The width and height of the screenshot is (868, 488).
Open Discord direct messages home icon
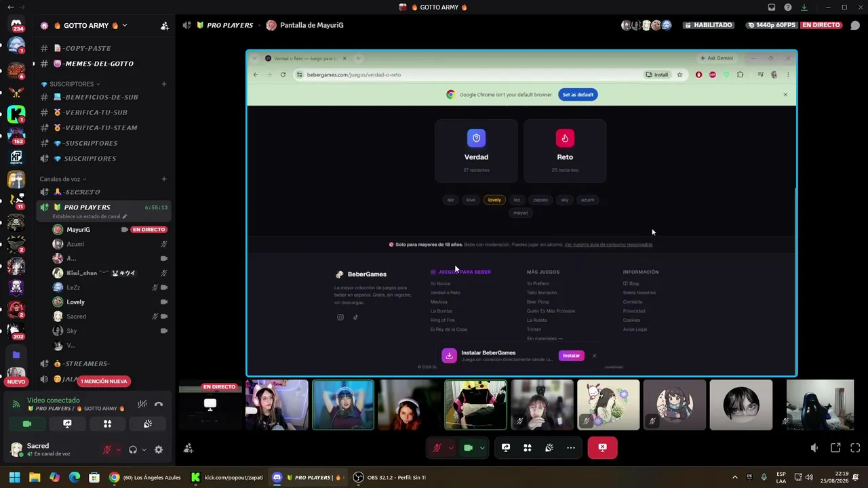pos(16,24)
